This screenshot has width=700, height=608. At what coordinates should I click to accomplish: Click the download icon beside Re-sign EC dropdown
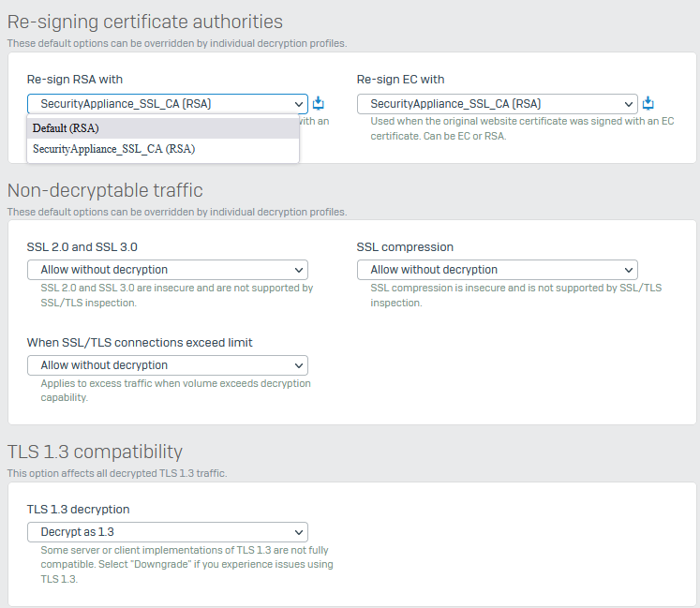pyautogui.click(x=648, y=103)
